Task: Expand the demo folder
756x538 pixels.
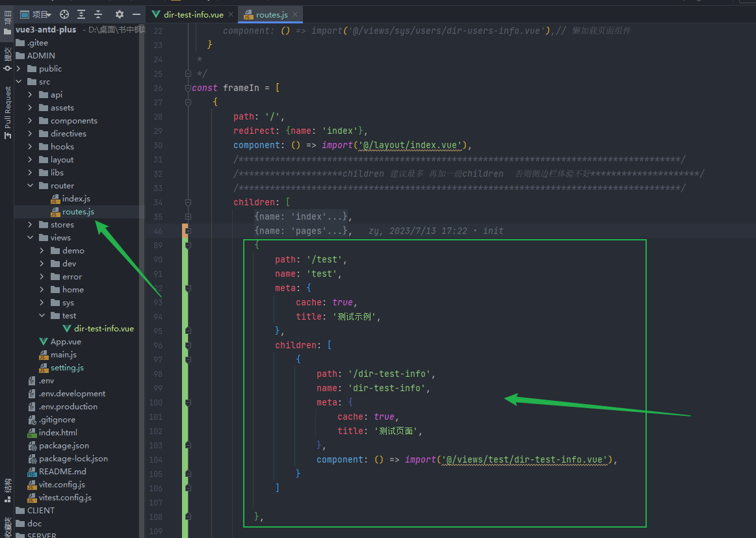Action: [x=42, y=251]
